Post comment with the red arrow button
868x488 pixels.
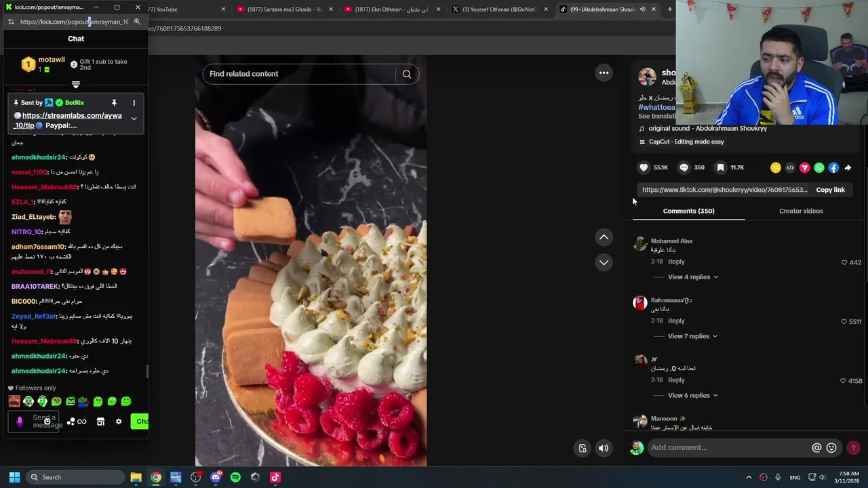tap(853, 447)
